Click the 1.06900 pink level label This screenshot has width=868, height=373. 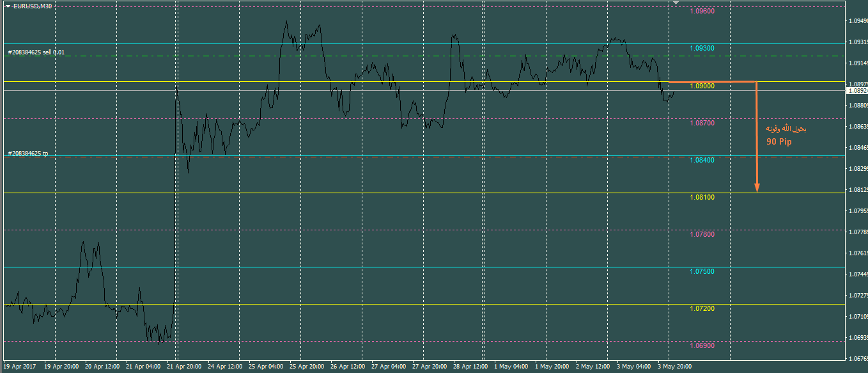702,345
